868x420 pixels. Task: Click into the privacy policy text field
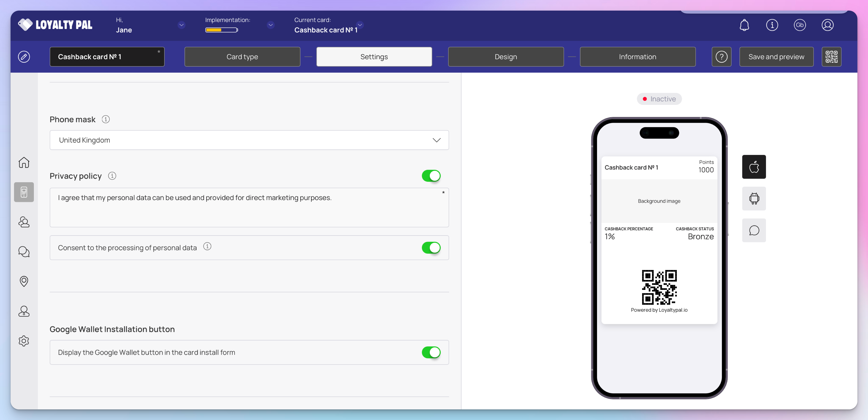coord(249,207)
